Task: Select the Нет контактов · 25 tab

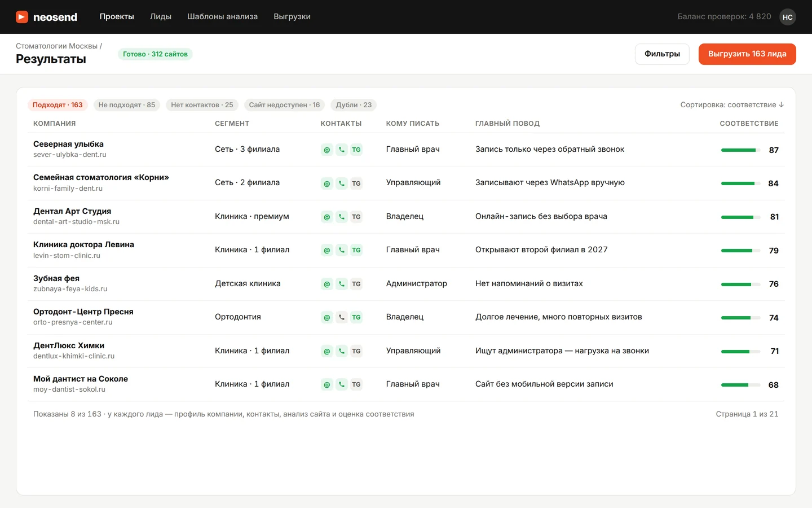Action: (x=202, y=105)
